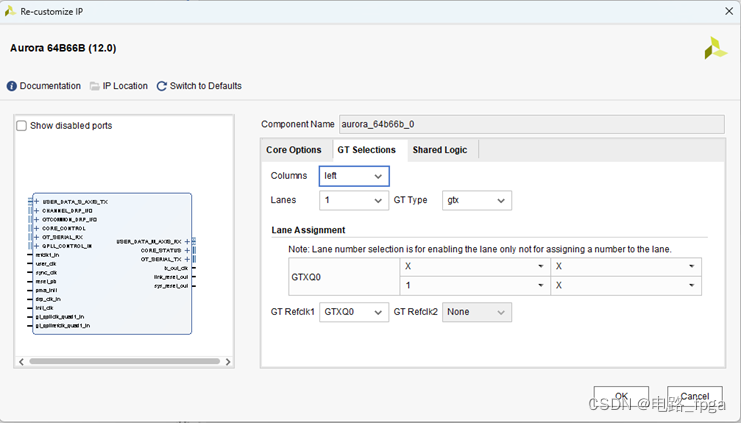Click the user_clk port label
The width and height of the screenshot is (741, 423).
(x=46, y=264)
